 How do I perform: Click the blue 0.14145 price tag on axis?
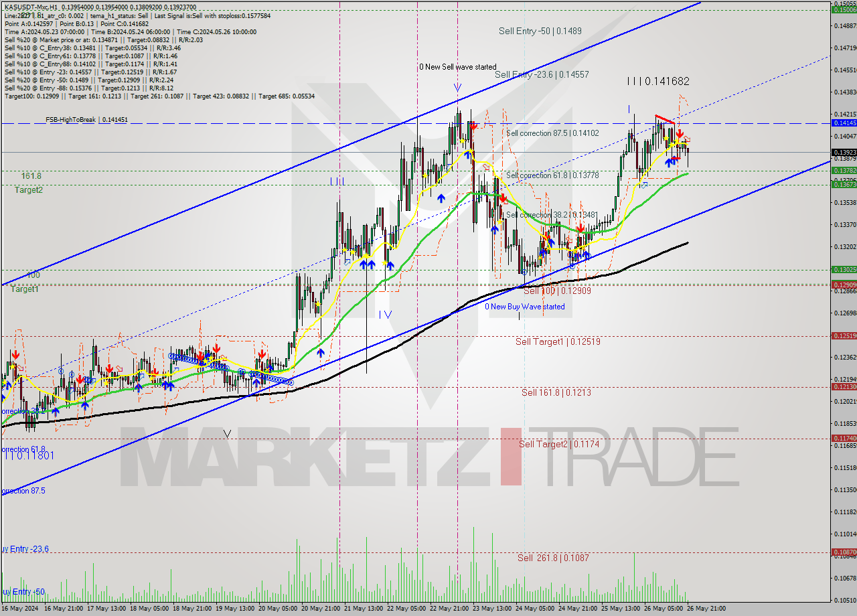844,123
